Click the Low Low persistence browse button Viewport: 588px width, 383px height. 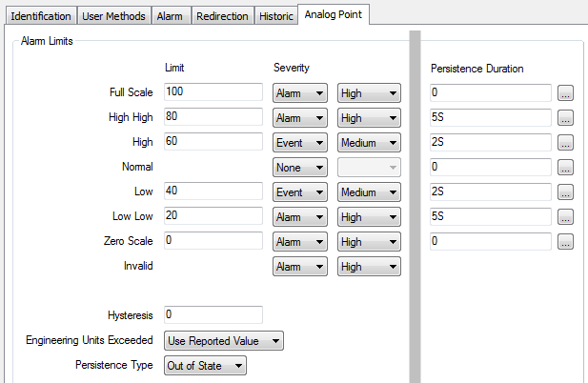565,217
